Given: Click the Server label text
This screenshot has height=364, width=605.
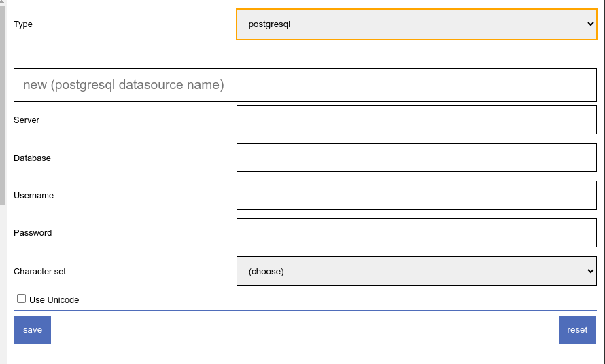Looking at the screenshot, I should (27, 120).
